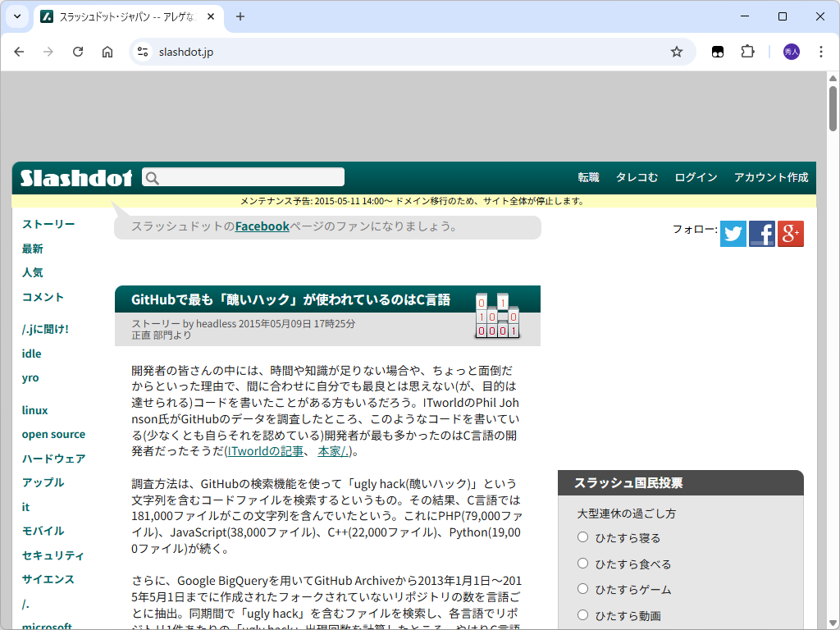840x630 pixels.
Task: Select ひたすら動画 in the poll
Action: pos(582,614)
